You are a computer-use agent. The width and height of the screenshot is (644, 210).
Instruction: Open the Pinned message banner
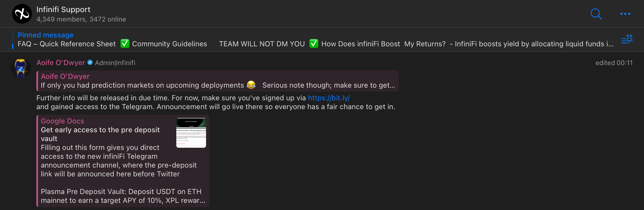point(45,35)
